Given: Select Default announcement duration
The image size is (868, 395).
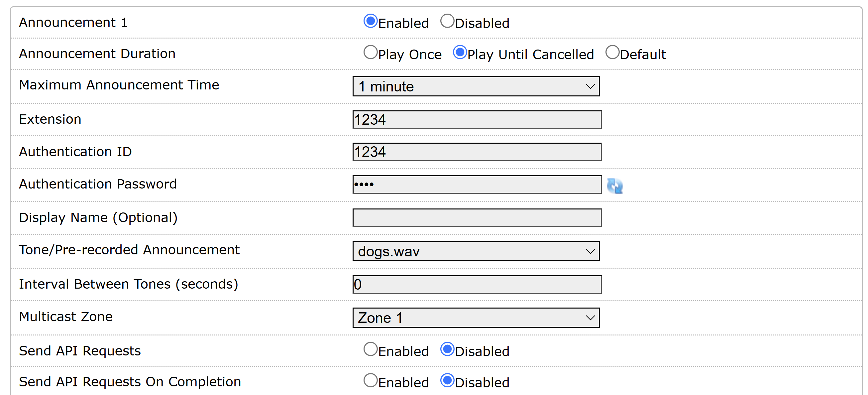Looking at the screenshot, I should coord(612,52).
